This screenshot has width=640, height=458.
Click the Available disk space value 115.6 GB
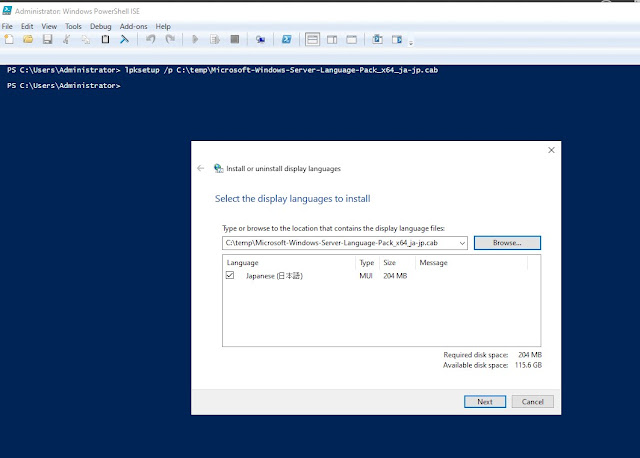tap(528, 365)
